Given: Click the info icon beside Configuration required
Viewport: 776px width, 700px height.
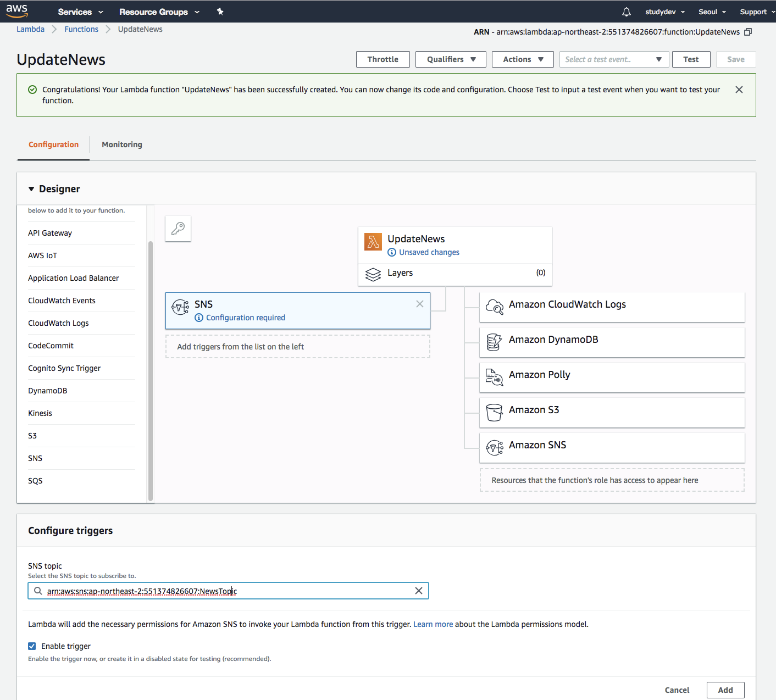Looking at the screenshot, I should [199, 318].
